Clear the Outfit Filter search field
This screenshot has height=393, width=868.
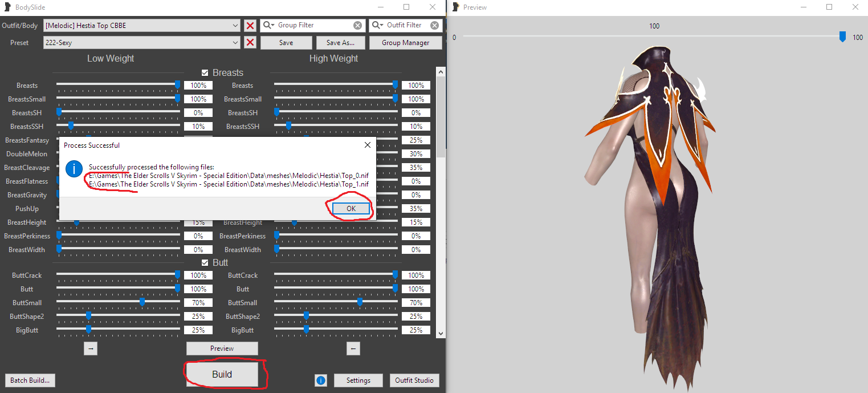coord(435,26)
